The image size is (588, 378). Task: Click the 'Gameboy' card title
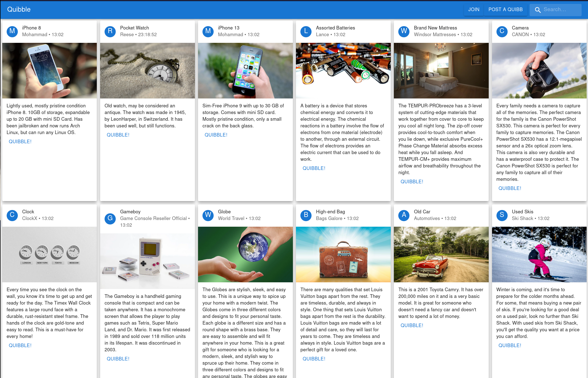[x=130, y=212]
